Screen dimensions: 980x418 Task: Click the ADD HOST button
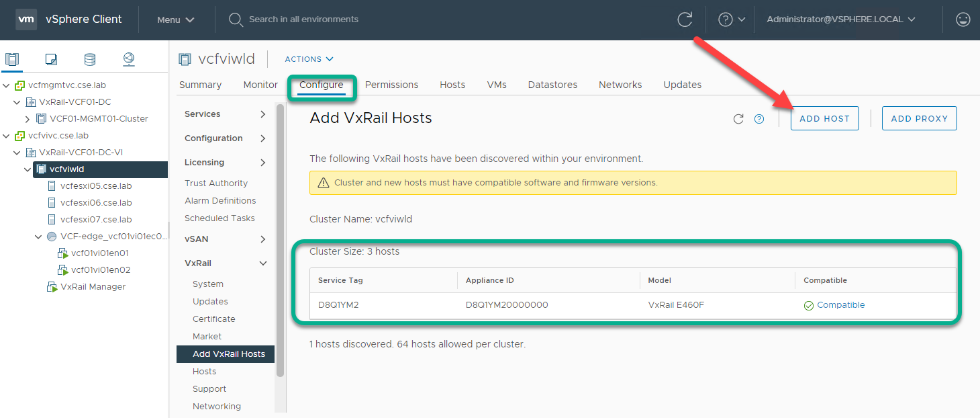click(824, 118)
